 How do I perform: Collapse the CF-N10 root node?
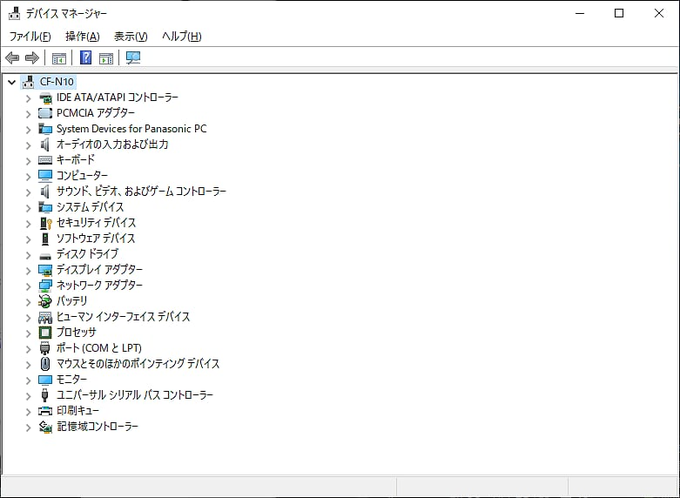pos(12,82)
